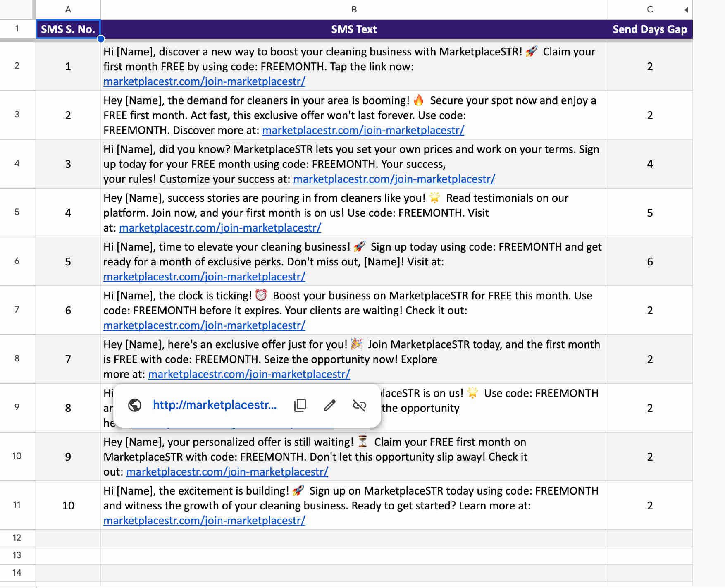Open marketplacestr link in SMS 7 row
The width and height of the screenshot is (725, 588).
[x=249, y=374]
